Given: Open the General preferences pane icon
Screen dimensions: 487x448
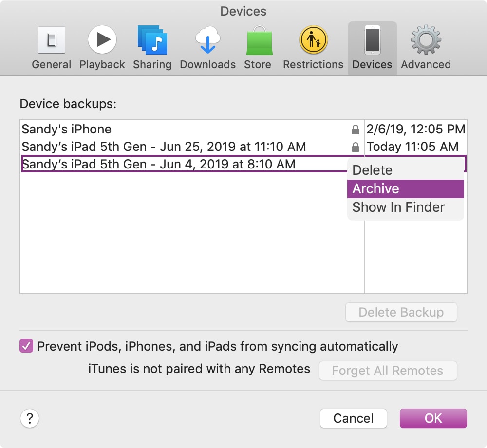Looking at the screenshot, I should click(x=52, y=40).
